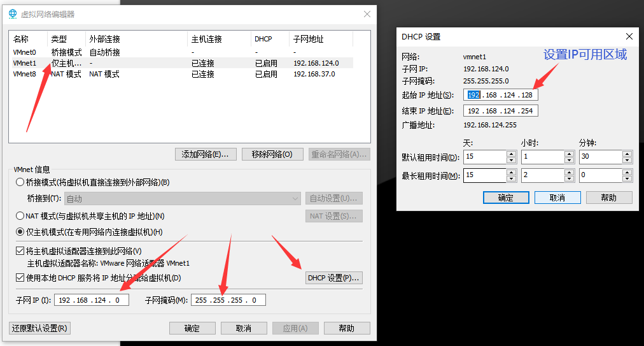Click 自动设置(U)... button
The height and width of the screenshot is (346, 644).
coord(333,198)
